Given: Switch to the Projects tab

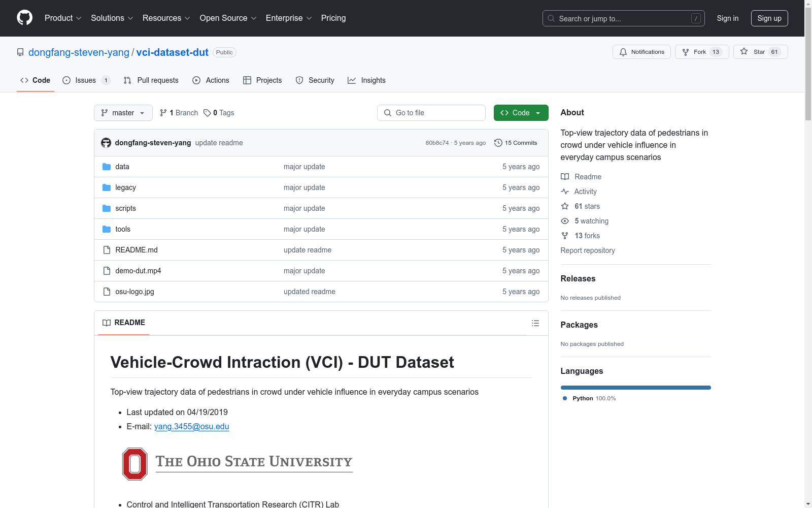Looking at the screenshot, I should (x=262, y=80).
